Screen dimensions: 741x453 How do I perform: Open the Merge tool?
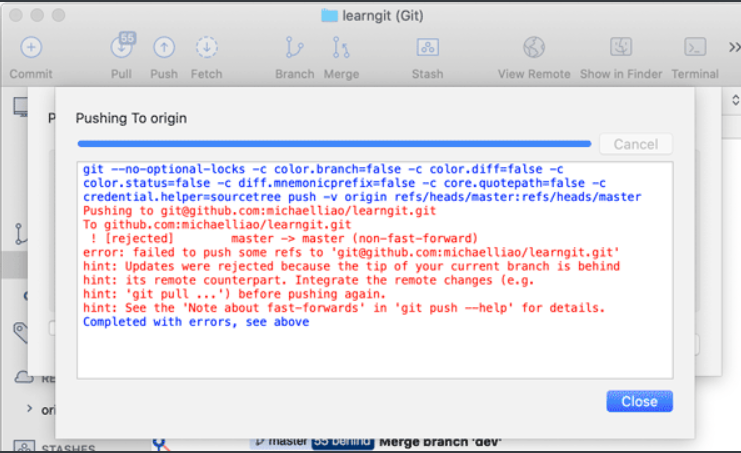(341, 48)
